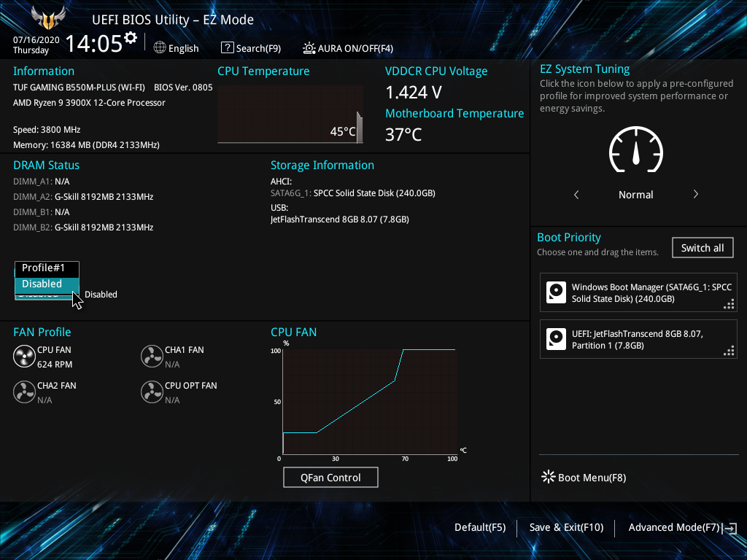Click 'Speed: 3800 MHz' line
The width and height of the screenshot is (747, 560).
(47, 130)
